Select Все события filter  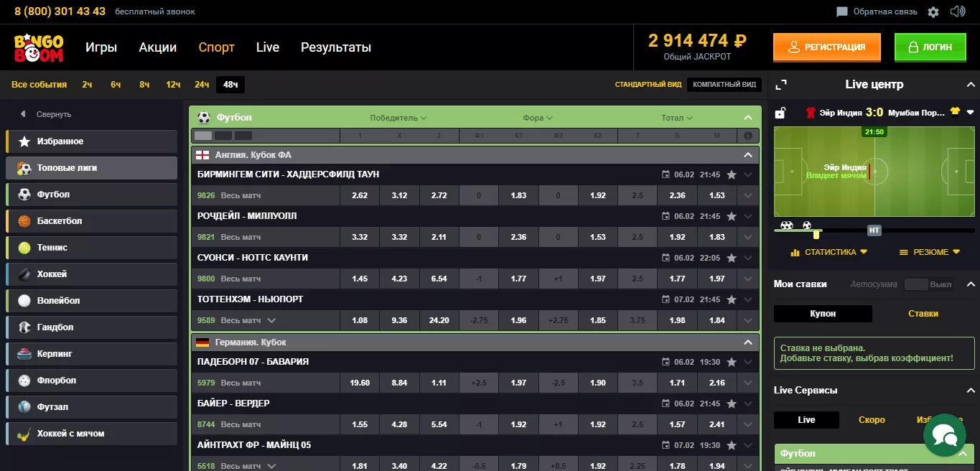(x=39, y=85)
